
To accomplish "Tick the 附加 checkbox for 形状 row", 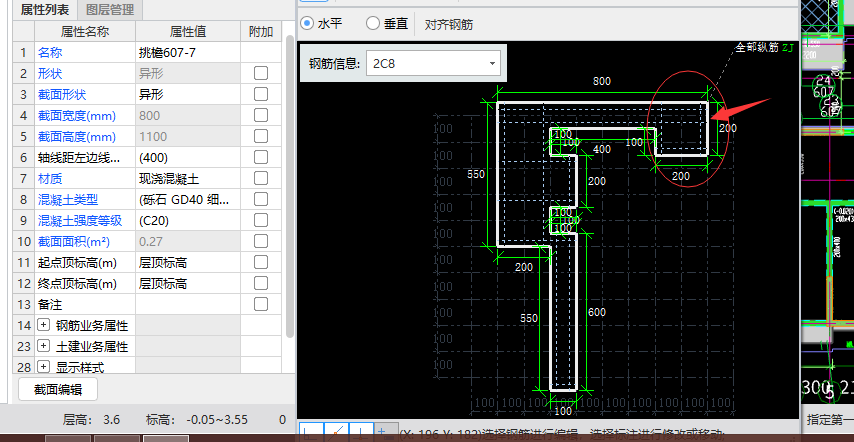I will coord(261,73).
